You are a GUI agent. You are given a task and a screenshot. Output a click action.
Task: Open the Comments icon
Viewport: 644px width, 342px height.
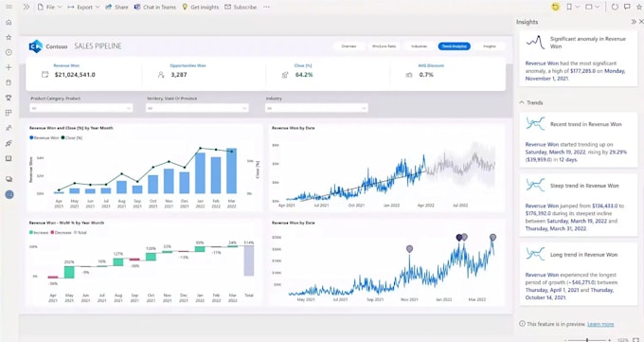tap(627, 7)
